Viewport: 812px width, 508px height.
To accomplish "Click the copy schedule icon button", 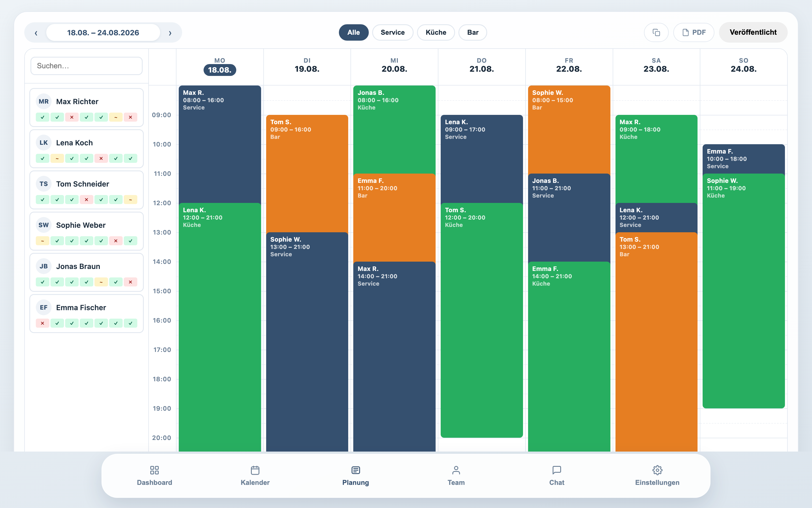I will (656, 32).
